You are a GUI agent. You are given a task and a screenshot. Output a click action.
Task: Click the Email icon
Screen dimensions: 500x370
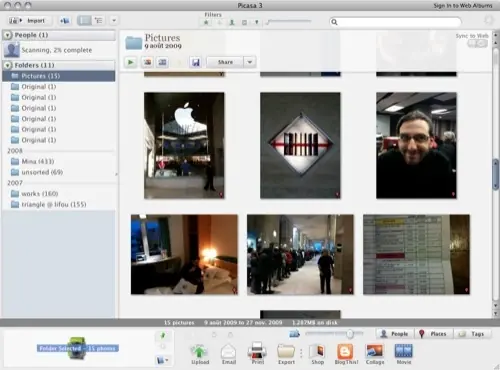[229, 354]
